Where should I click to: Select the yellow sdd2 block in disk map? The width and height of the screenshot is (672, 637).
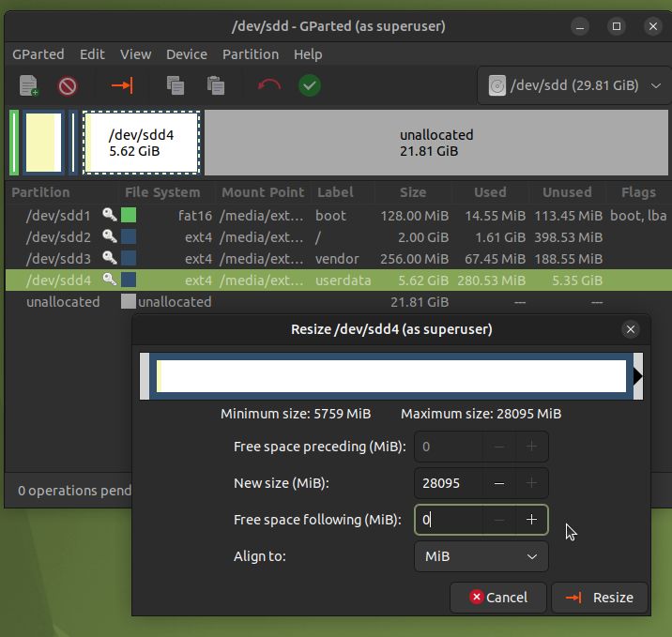43,143
